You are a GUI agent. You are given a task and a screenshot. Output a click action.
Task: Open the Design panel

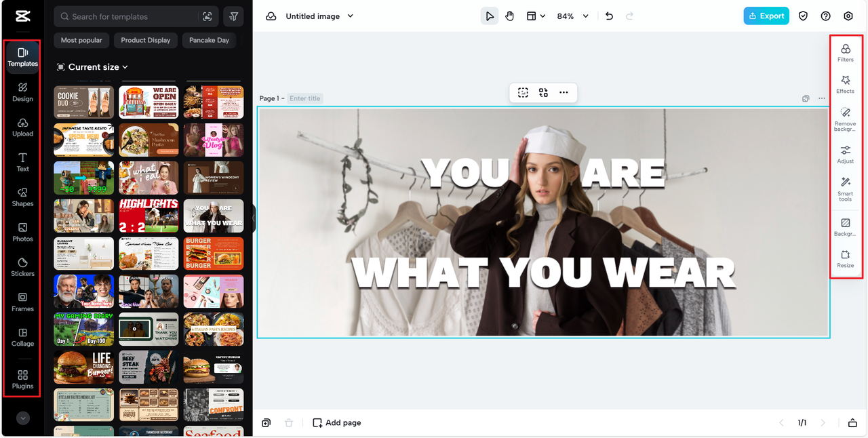pyautogui.click(x=22, y=92)
